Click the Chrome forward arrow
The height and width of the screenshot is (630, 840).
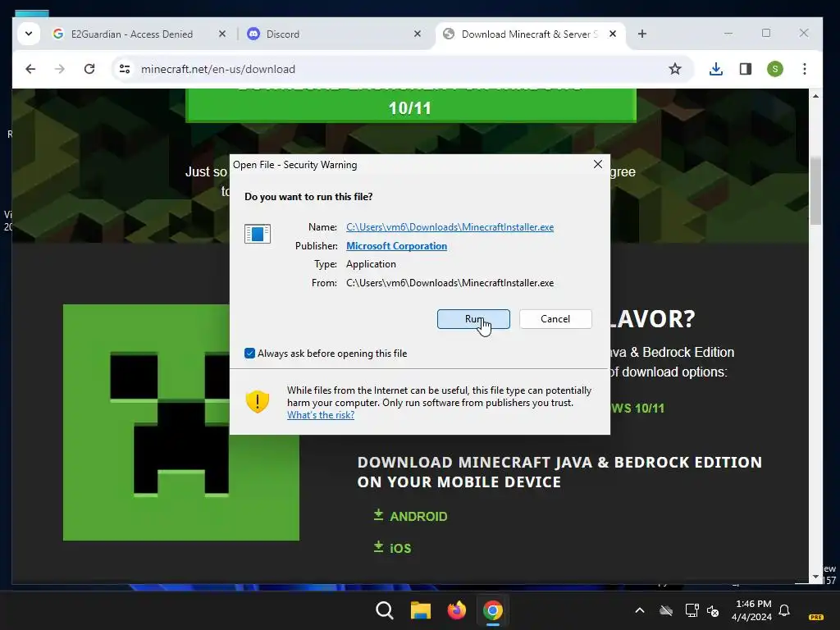coord(59,69)
